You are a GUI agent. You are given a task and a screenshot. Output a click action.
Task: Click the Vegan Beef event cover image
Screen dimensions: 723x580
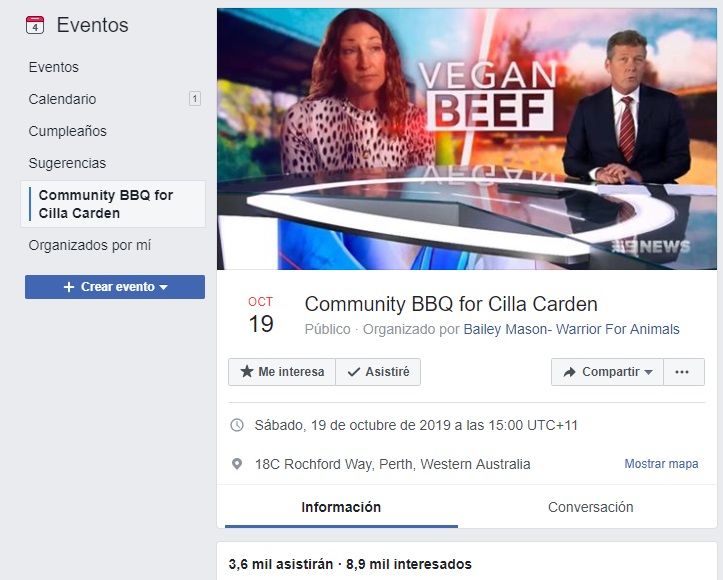pos(467,139)
